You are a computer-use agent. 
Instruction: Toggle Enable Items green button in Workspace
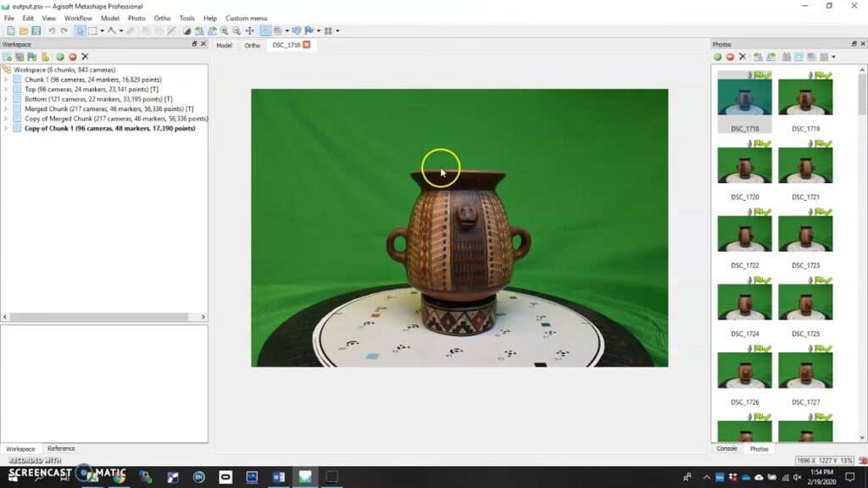pyautogui.click(x=60, y=57)
